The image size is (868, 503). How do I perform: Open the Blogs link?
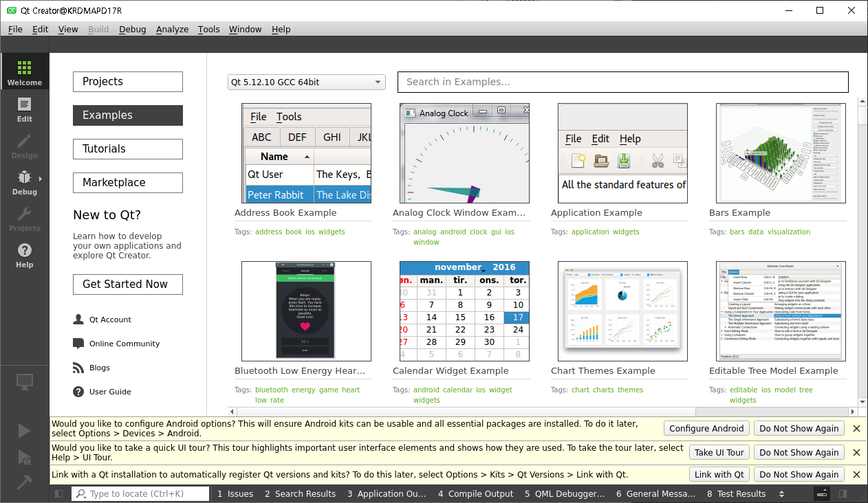(x=100, y=368)
